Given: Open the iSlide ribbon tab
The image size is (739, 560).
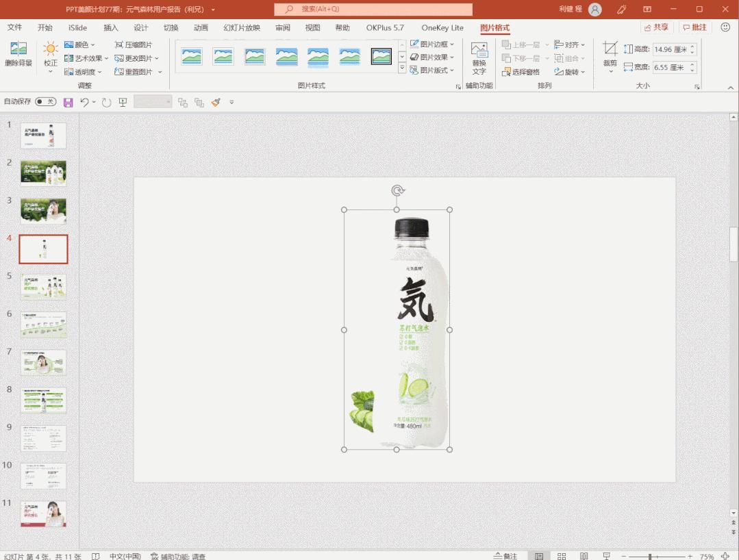Looking at the screenshot, I should 77,28.
